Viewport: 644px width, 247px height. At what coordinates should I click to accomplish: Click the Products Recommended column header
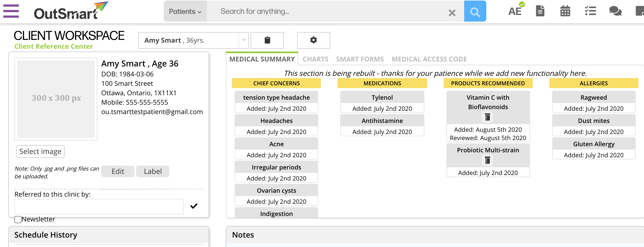coord(488,83)
